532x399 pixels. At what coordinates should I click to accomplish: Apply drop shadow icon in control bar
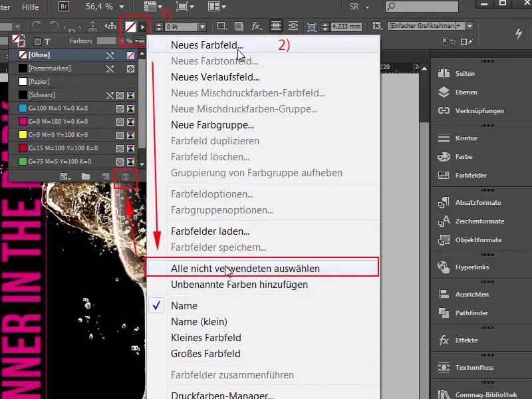click(x=239, y=26)
